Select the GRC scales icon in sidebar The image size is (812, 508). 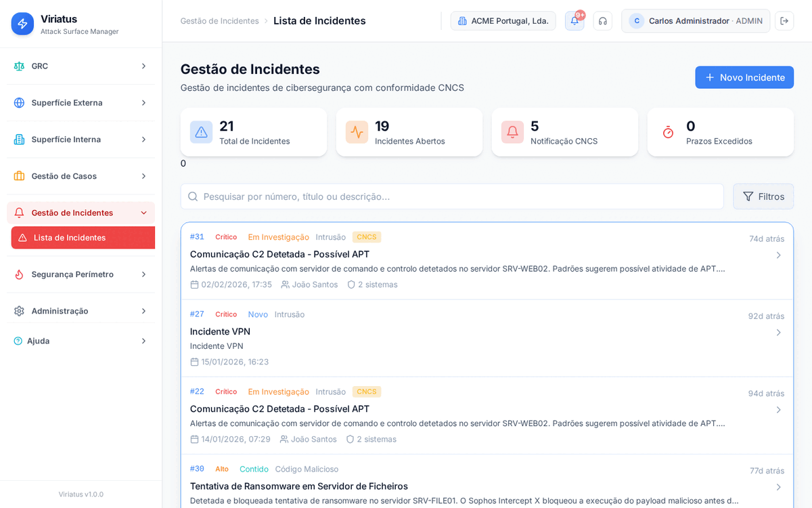coord(18,66)
